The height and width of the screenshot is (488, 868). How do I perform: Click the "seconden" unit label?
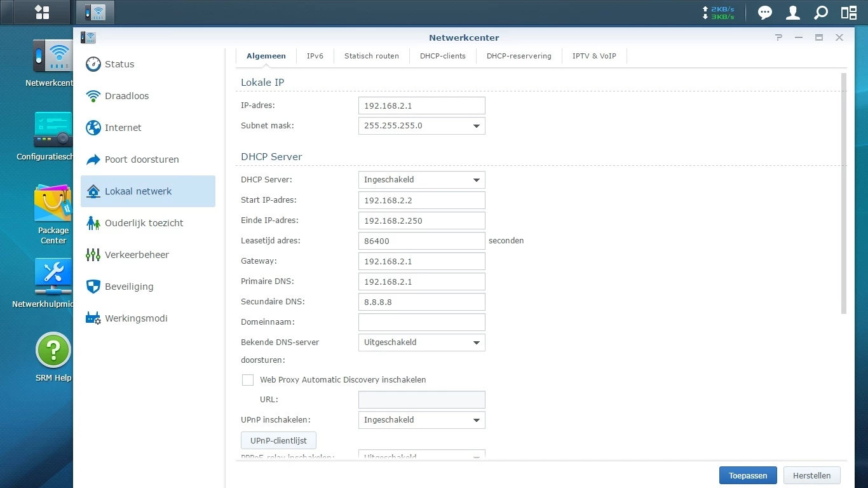pyautogui.click(x=506, y=241)
